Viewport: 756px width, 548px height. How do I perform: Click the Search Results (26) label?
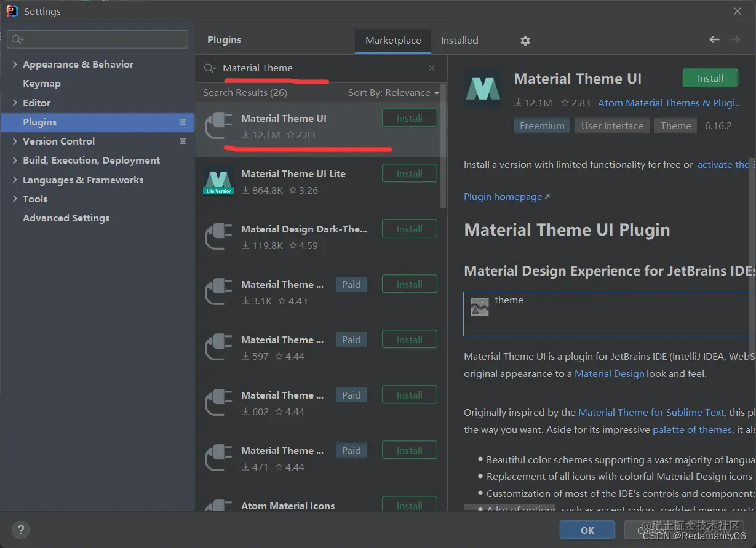[245, 93]
